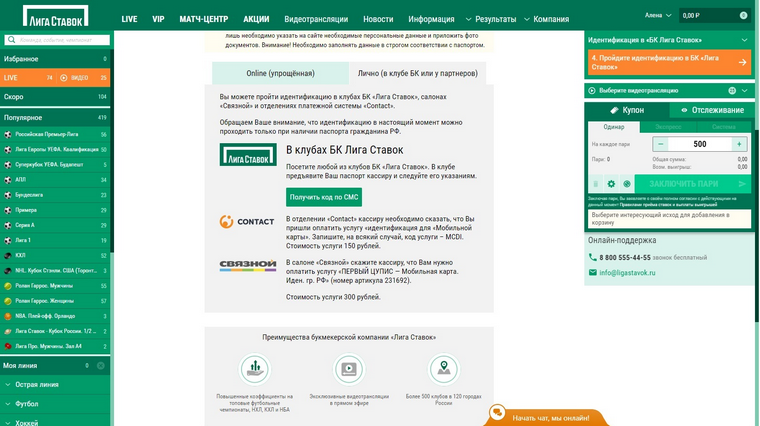Click the Лига Ставок logo in header
Screen dimensions: 760x426
point(55,16)
